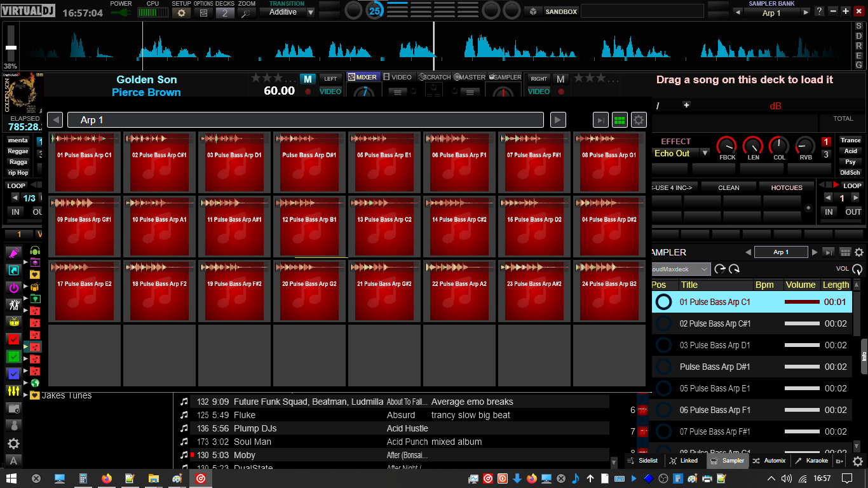This screenshot has height=488, width=868.
Task: Toggle green grid view in sampler overlay
Action: coord(620,120)
